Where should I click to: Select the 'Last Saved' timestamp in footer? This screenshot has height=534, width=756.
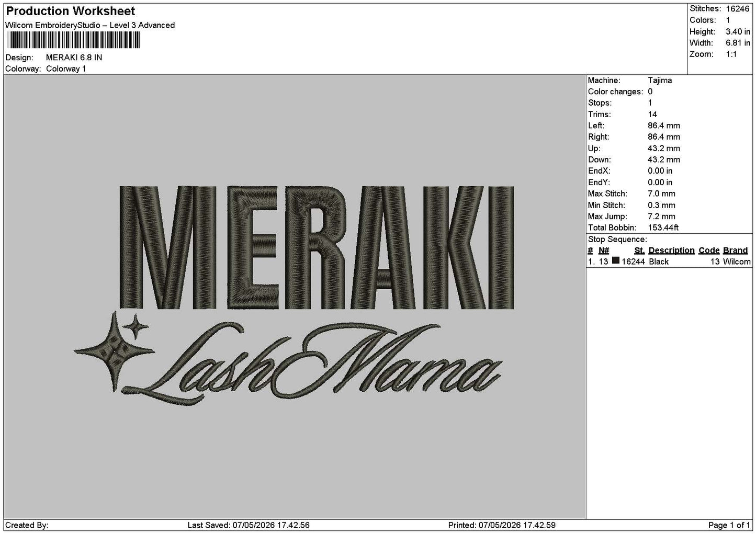point(249,525)
